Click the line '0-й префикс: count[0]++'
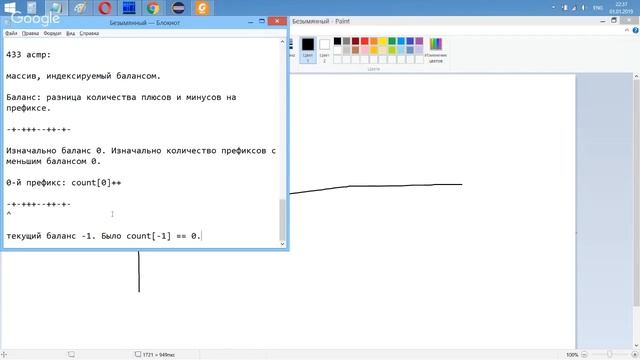Image resolution: width=640 pixels, height=360 pixels. tap(64, 182)
